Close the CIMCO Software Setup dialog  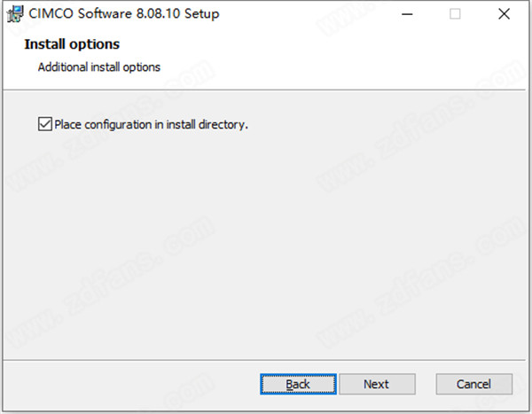click(504, 14)
